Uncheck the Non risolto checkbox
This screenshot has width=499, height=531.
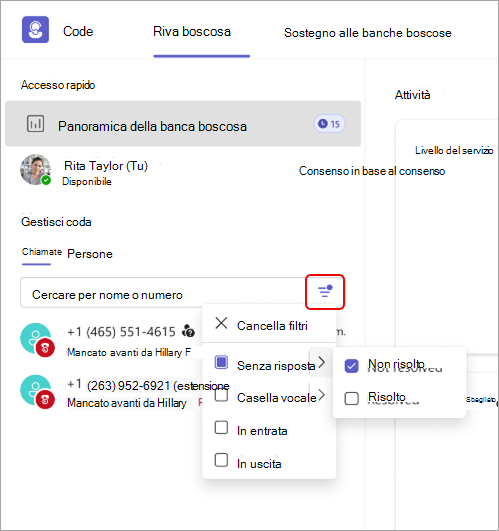coord(351,366)
